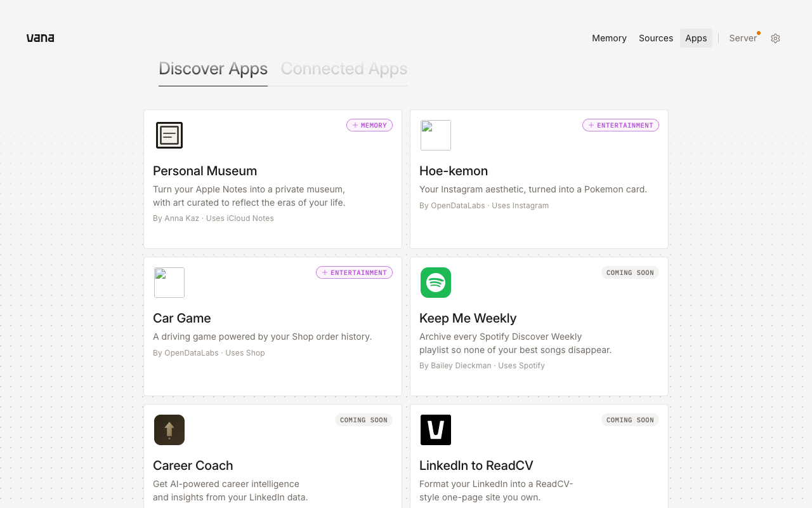
Task: Click Coming Soon badge on LinkedIn to ReadCV
Action: click(x=630, y=420)
